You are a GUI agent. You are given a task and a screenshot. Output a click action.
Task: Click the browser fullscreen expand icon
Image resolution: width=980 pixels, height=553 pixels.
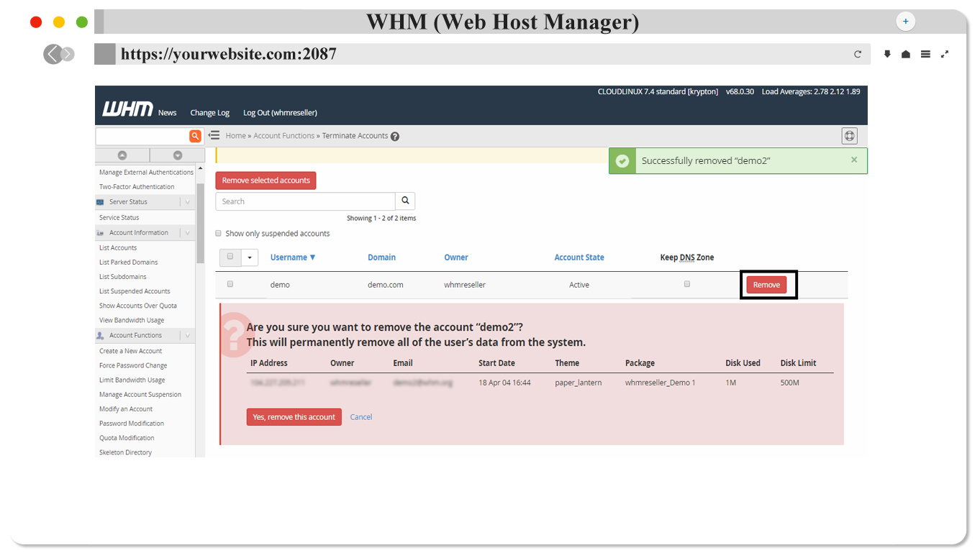click(x=945, y=54)
